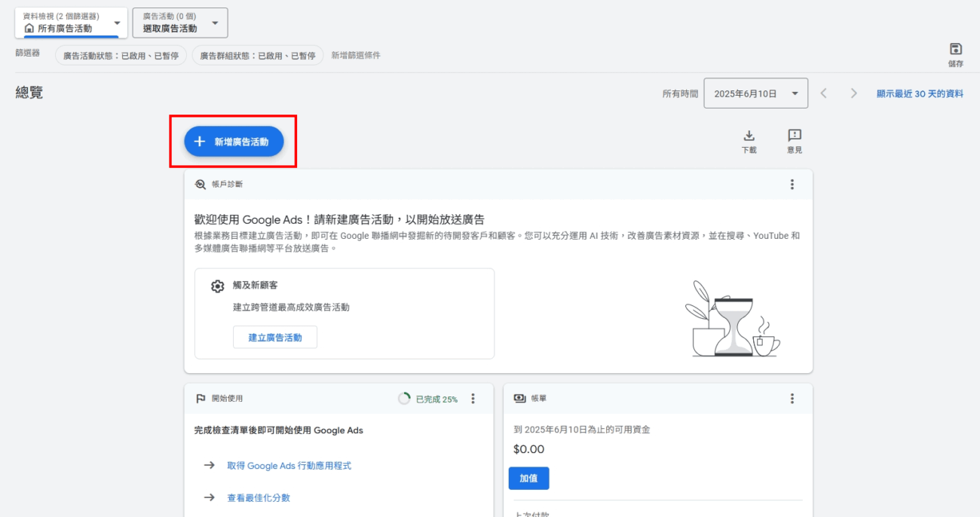980x517 pixels.
Task: Open the 2025年6月10日 date range dropdown
Action: tap(755, 93)
